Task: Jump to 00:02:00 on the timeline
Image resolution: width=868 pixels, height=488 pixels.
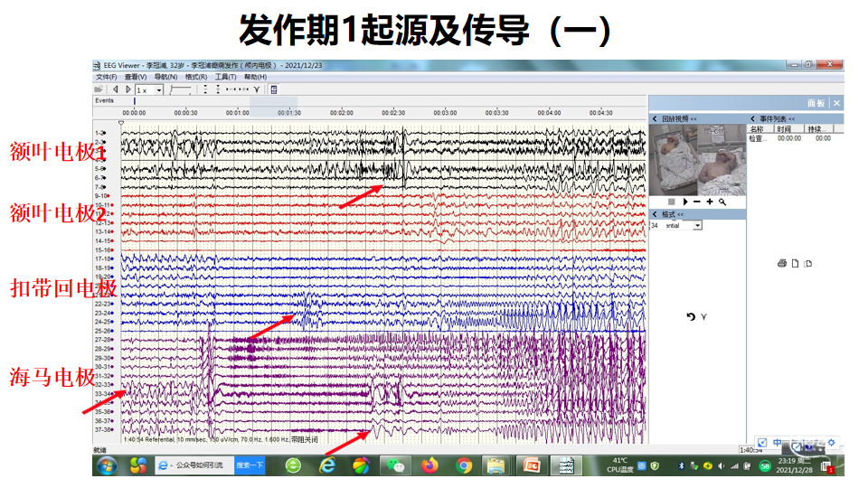Action: point(342,112)
